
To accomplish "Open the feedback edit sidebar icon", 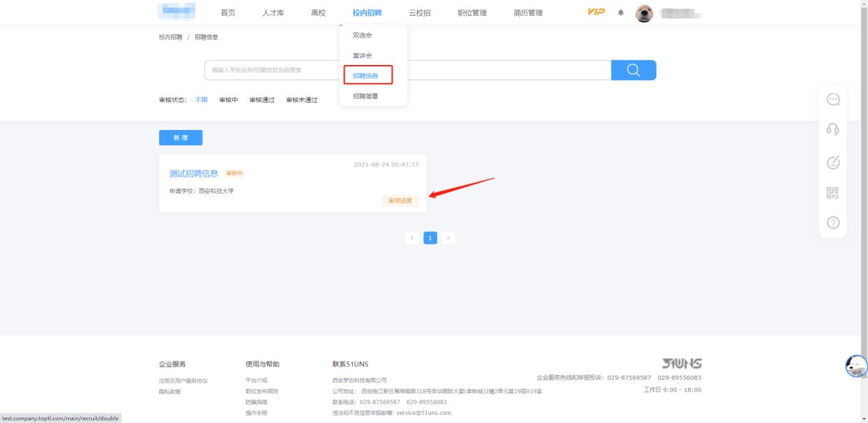I will pyautogui.click(x=832, y=163).
